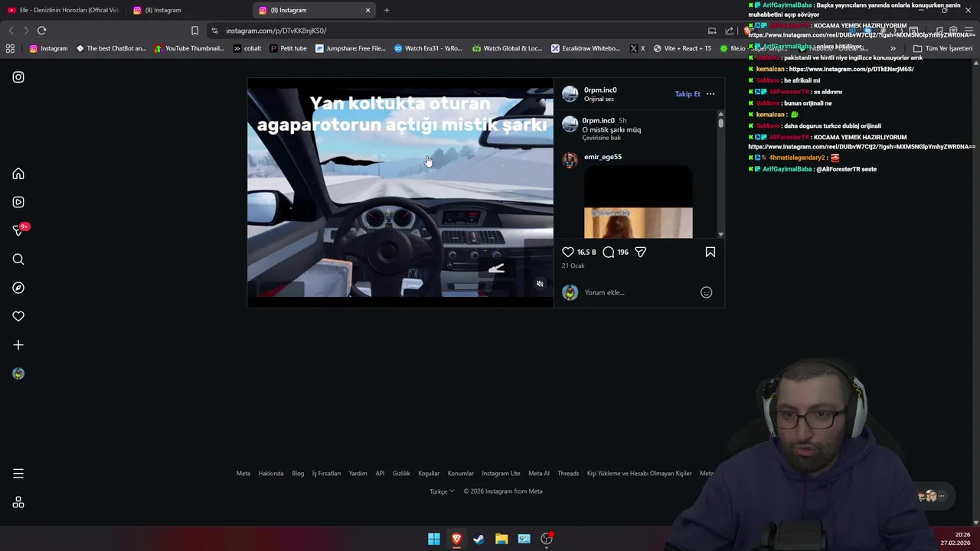
Task: Open the Petit tube bookmark
Action: 288,48
